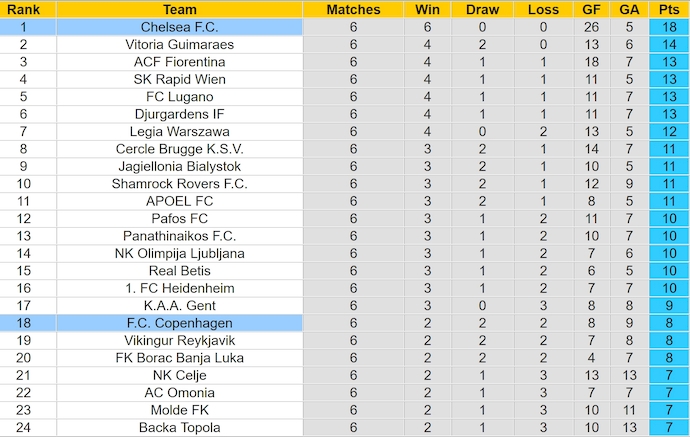Select the GF column header

point(592,9)
